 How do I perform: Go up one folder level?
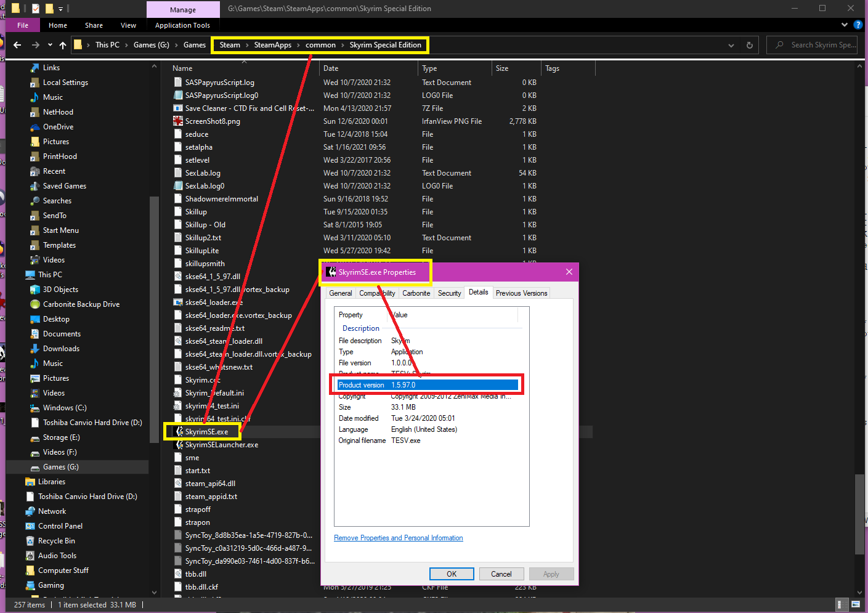point(63,45)
